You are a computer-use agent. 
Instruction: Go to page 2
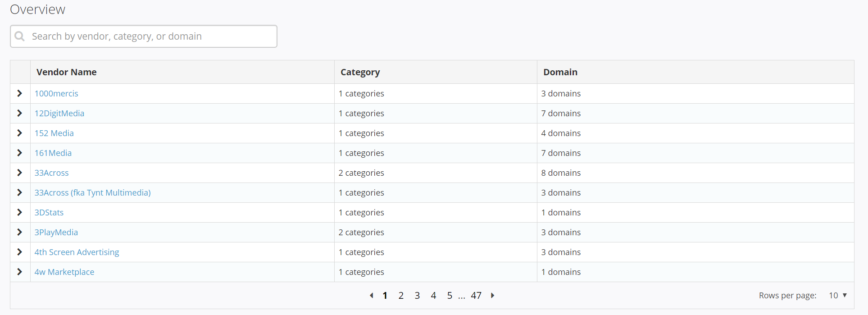401,296
